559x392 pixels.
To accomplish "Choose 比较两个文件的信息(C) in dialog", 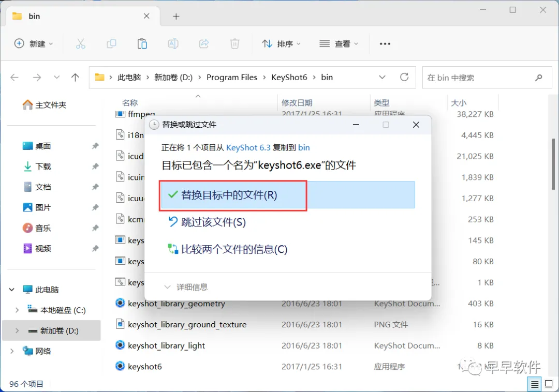I will (227, 249).
